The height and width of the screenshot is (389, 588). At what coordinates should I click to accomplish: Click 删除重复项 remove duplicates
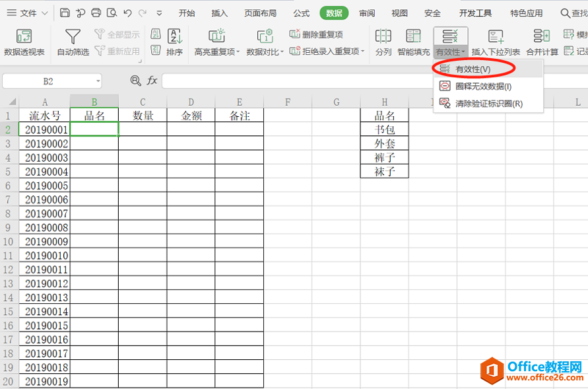tap(316, 34)
